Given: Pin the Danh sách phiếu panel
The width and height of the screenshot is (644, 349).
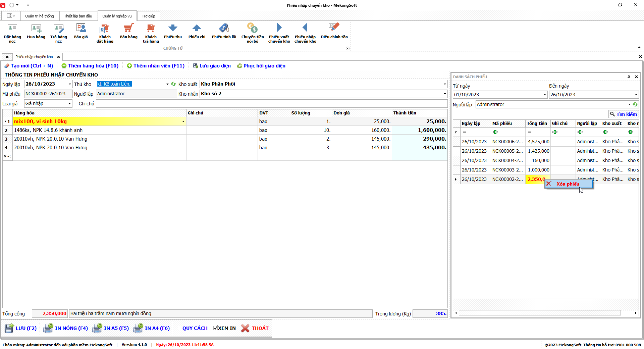Looking at the screenshot, I should pyautogui.click(x=629, y=77).
